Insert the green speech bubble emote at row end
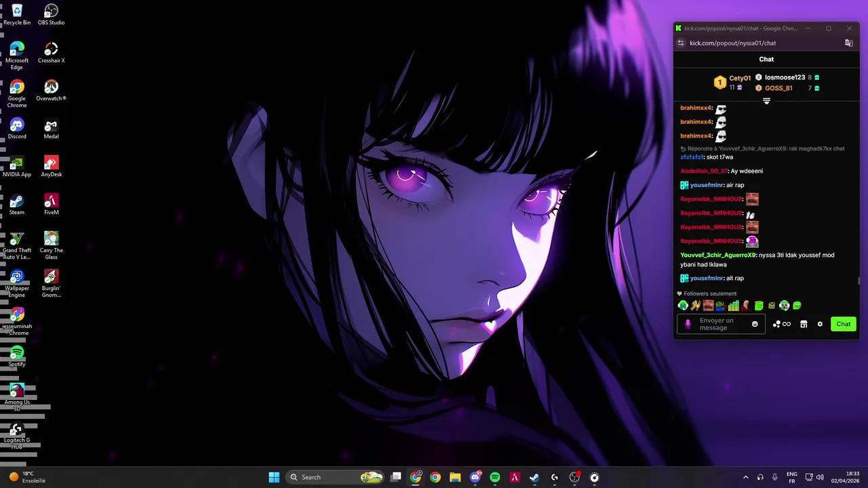Screen dimensions: 868x488 click(797, 306)
